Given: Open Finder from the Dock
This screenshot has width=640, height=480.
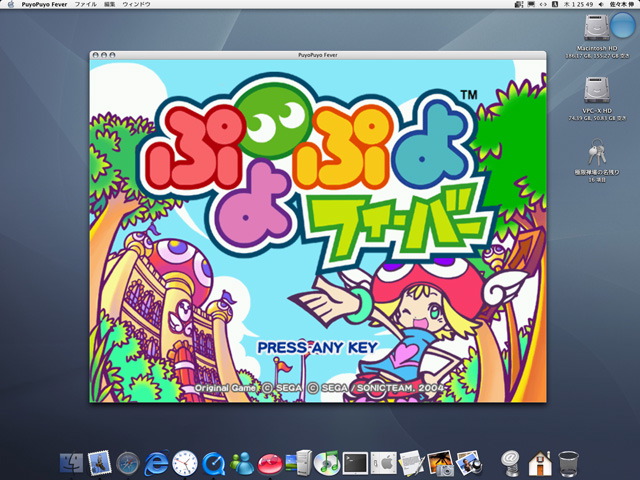Looking at the screenshot, I should pos(71,463).
